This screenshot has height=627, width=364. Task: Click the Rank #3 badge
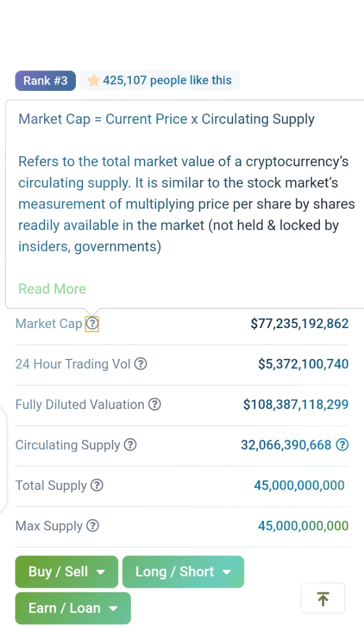tap(45, 81)
